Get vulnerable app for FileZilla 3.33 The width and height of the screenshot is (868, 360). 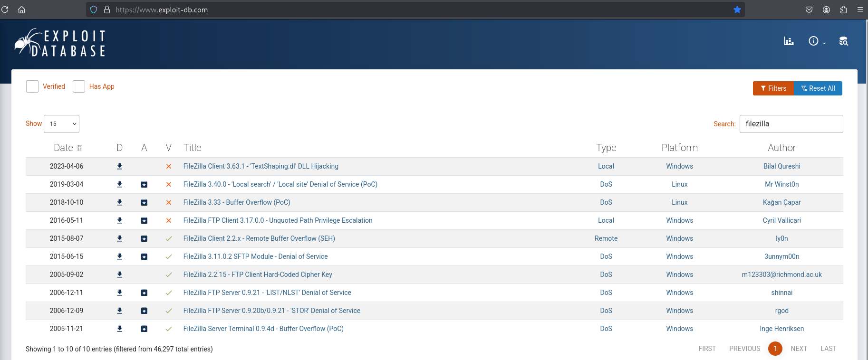[x=144, y=202]
